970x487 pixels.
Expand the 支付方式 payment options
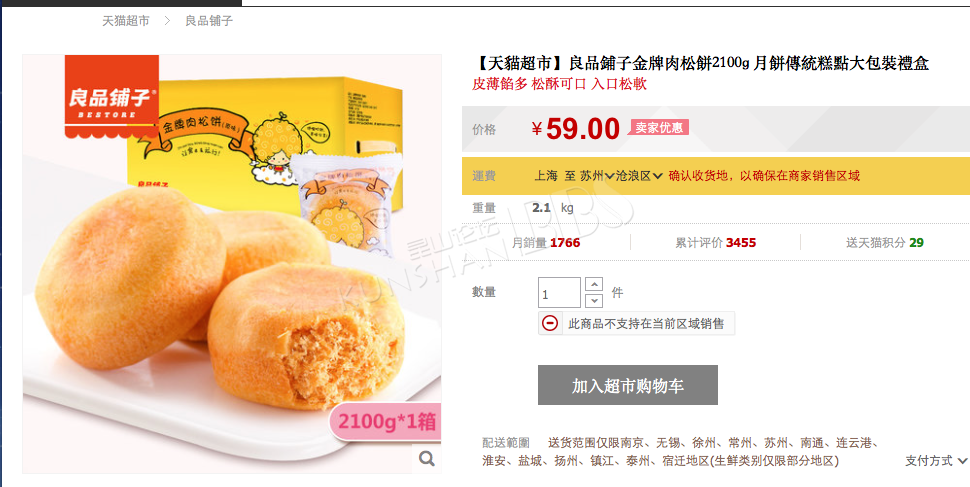click(936, 461)
